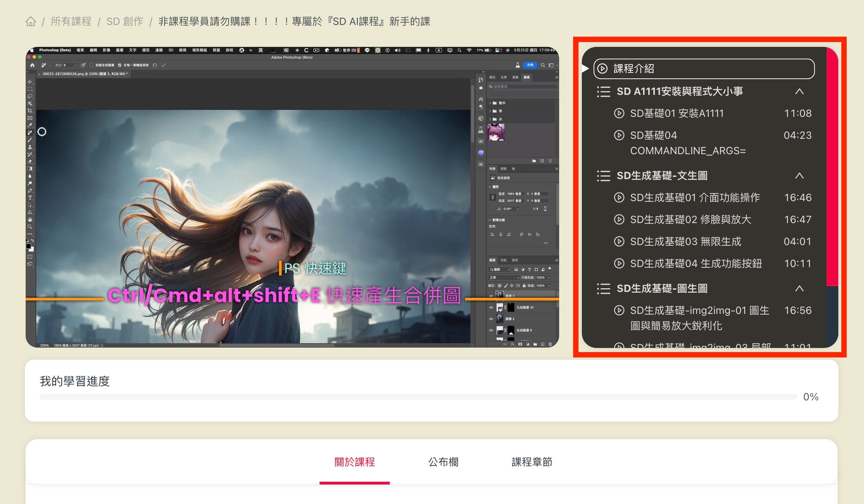Click the Photoshop course video preview
Viewport: 864px width, 504px height.
292,197
